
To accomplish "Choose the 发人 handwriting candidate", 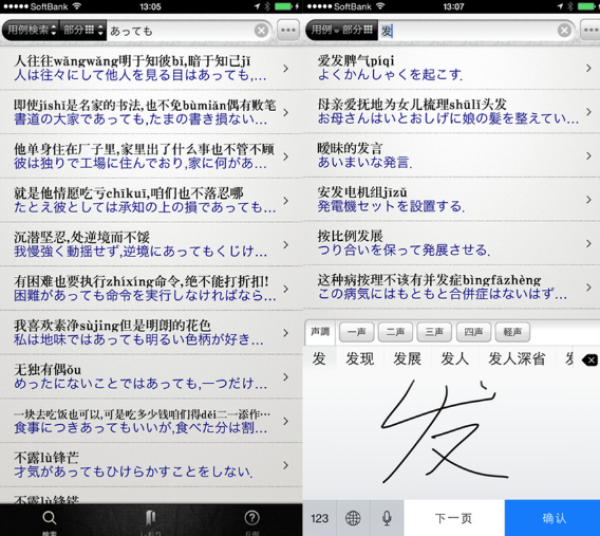I will (x=455, y=359).
